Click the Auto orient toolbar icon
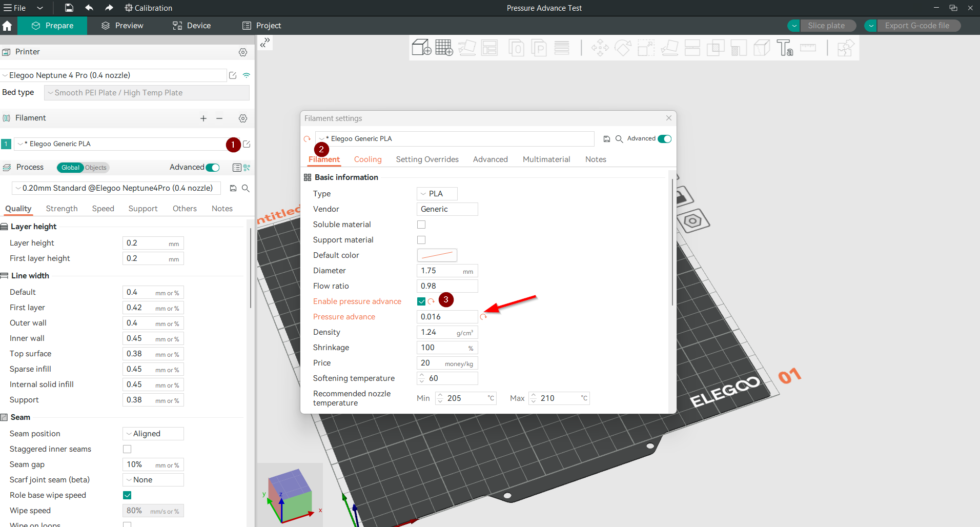This screenshot has width=980, height=527. [x=467, y=48]
